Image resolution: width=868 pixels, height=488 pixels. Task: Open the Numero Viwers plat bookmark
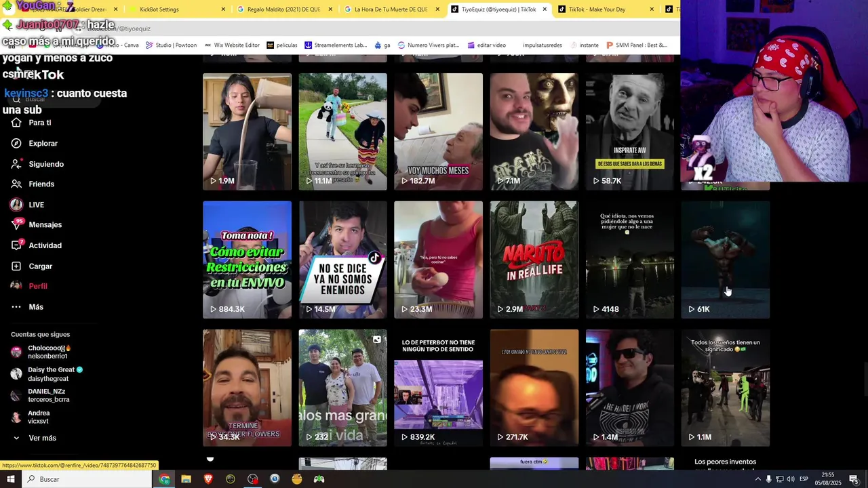pyautogui.click(x=429, y=45)
